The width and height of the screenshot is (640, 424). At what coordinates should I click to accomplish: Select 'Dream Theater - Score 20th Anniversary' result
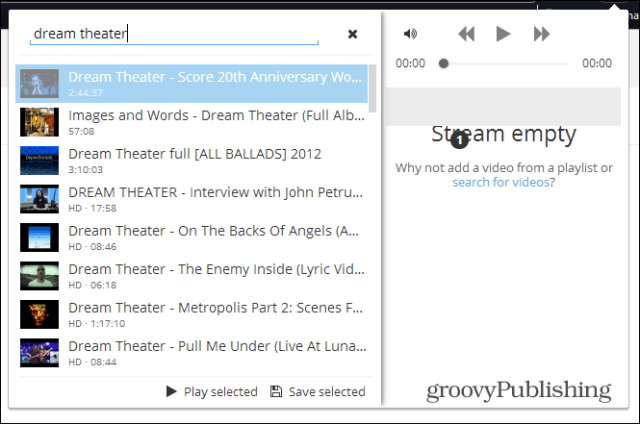191,84
